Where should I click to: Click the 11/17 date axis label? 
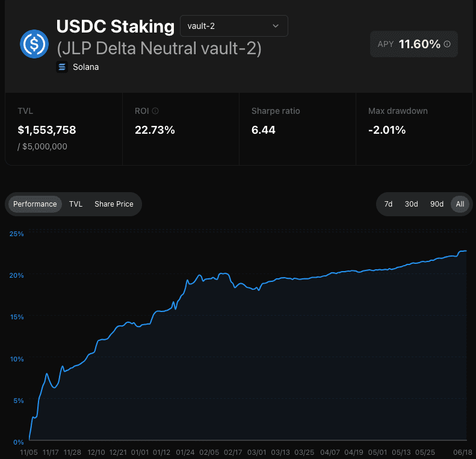[51, 452]
